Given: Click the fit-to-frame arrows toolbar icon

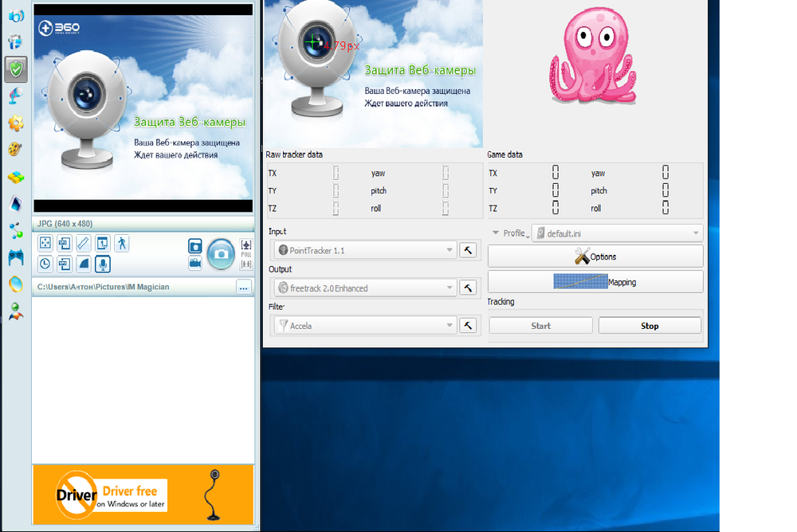Looking at the screenshot, I should click(45, 244).
